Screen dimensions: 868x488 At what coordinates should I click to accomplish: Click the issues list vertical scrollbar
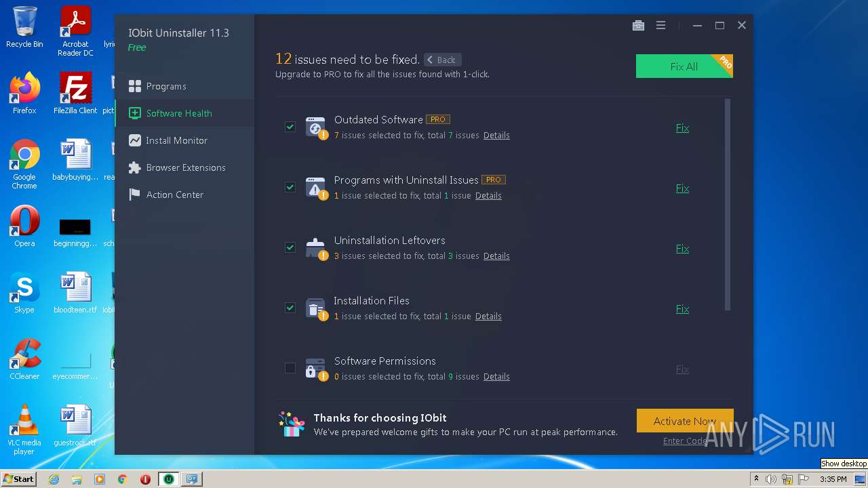pyautogui.click(x=728, y=205)
